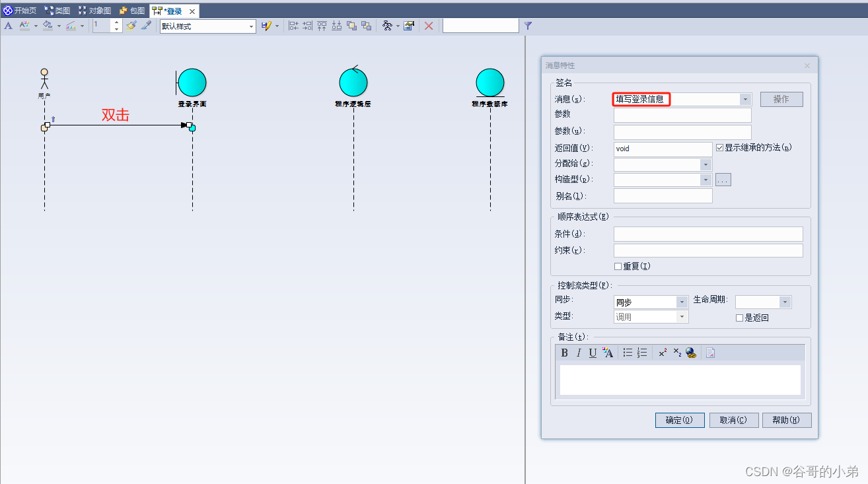Increase the line width stepper

click(x=117, y=23)
